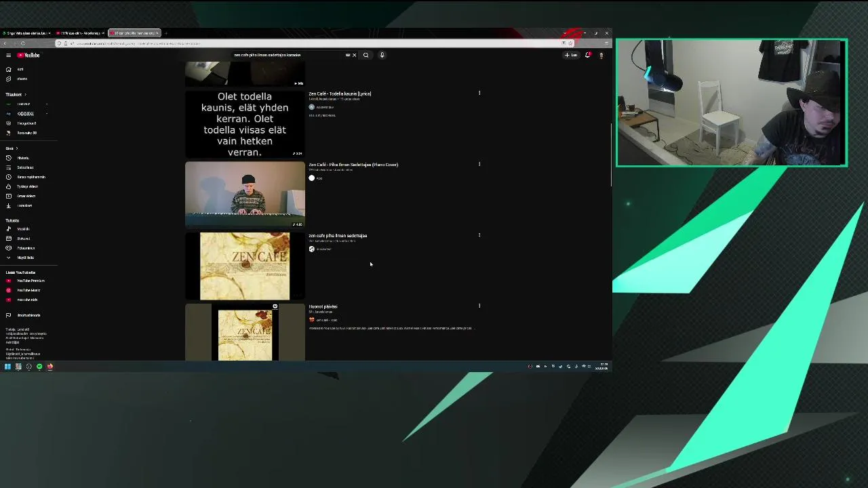The image size is (868, 488).
Task: Go to YouTube home via the logo
Action: 28,55
